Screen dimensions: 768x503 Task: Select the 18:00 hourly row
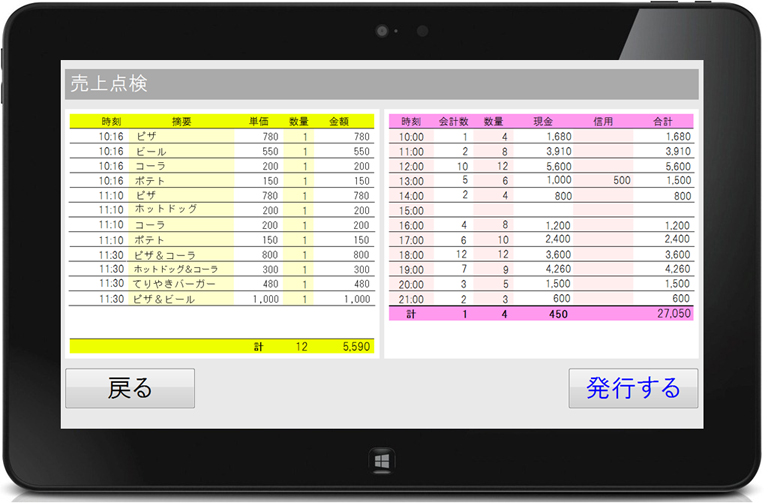(541, 254)
